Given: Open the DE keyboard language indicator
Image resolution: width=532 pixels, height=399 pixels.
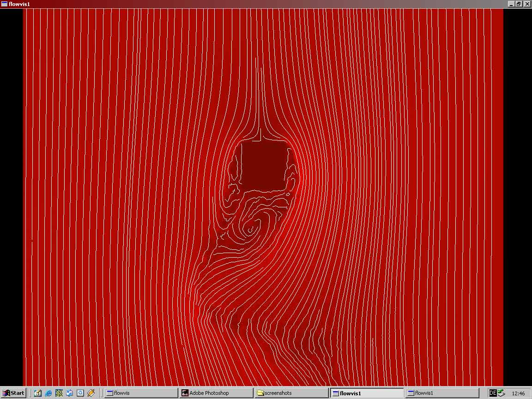Looking at the screenshot, I should pos(493,393).
